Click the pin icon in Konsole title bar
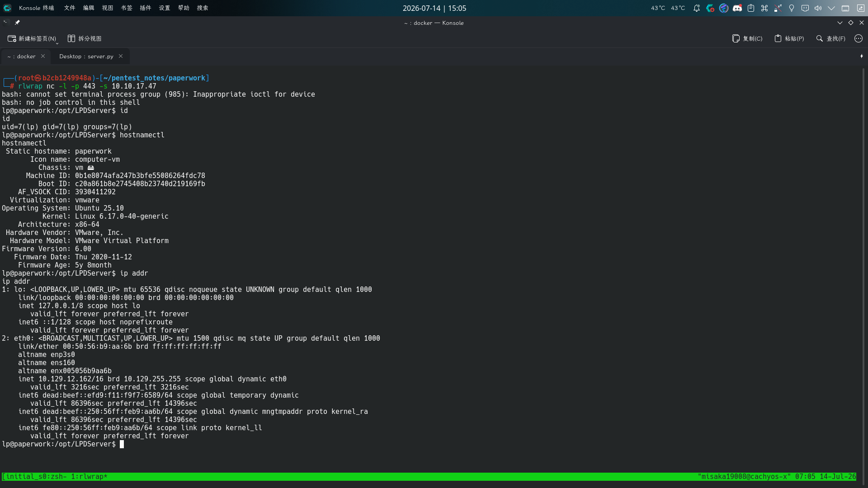The image size is (868, 488). (17, 23)
